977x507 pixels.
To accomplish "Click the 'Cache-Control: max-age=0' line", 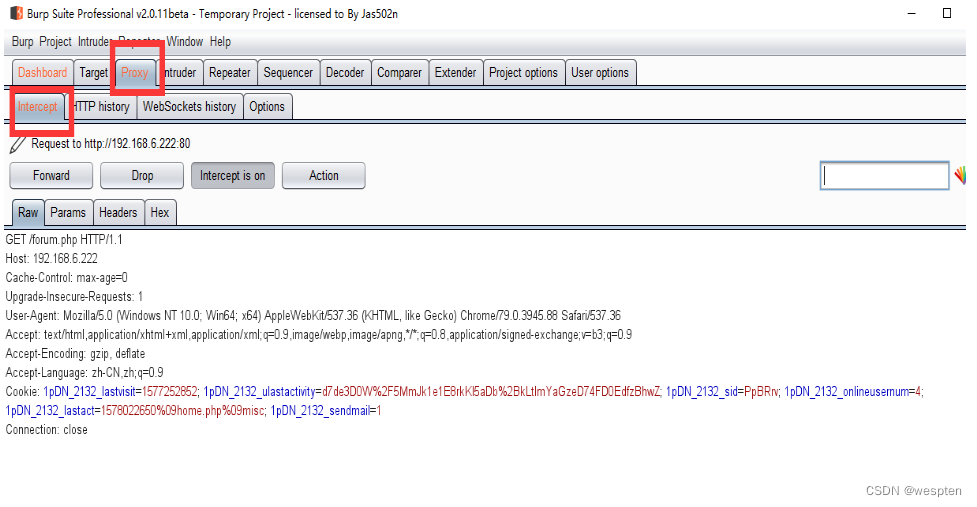I will [67, 278].
